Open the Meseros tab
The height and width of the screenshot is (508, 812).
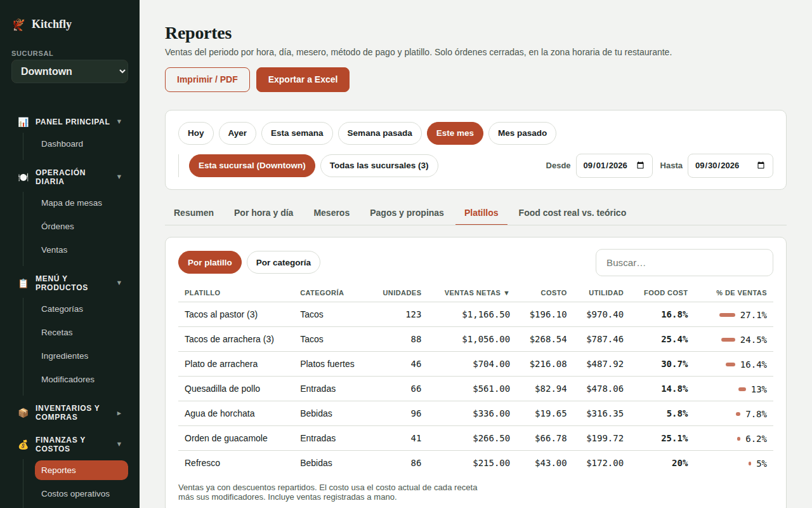coord(332,213)
